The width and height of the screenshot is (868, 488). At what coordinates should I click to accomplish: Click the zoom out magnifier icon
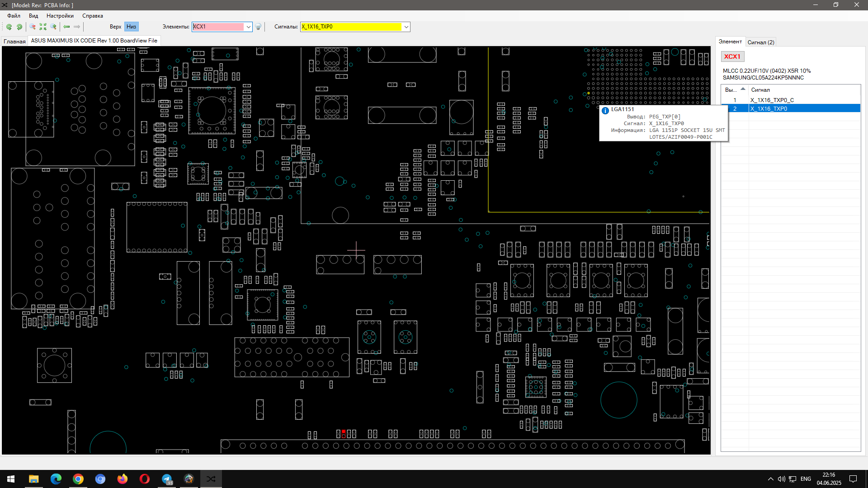pos(33,27)
